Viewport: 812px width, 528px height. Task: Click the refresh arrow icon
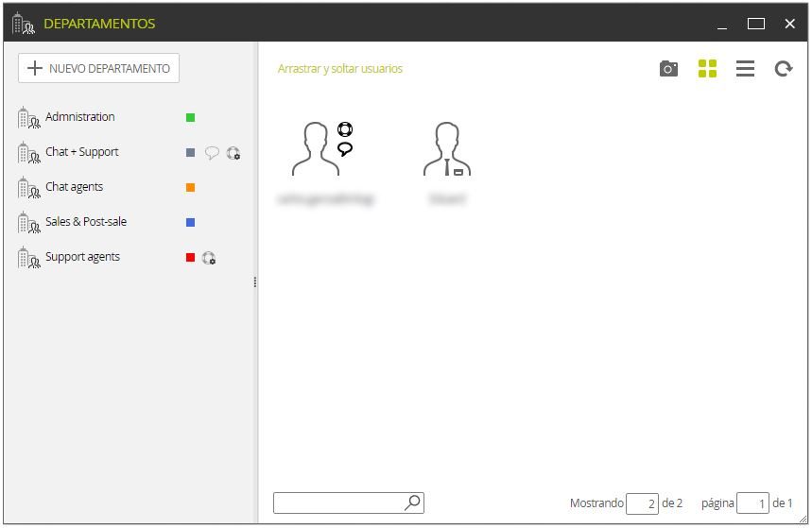pyautogui.click(x=783, y=68)
